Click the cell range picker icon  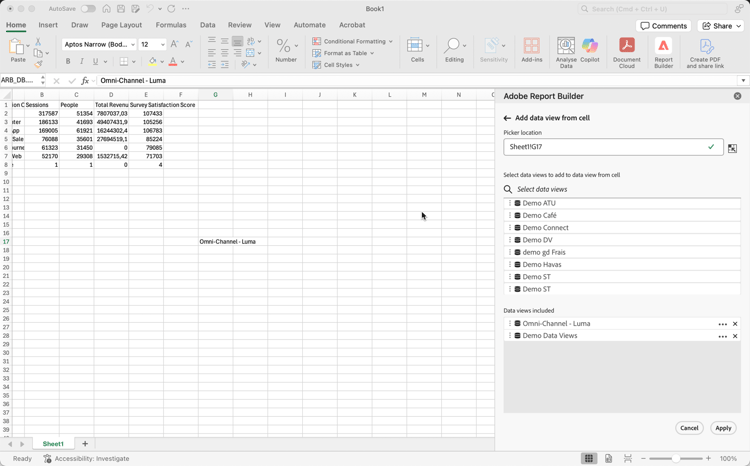click(732, 148)
